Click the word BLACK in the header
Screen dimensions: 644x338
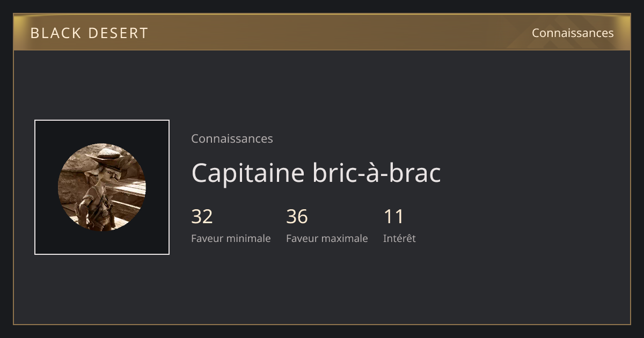55,33
